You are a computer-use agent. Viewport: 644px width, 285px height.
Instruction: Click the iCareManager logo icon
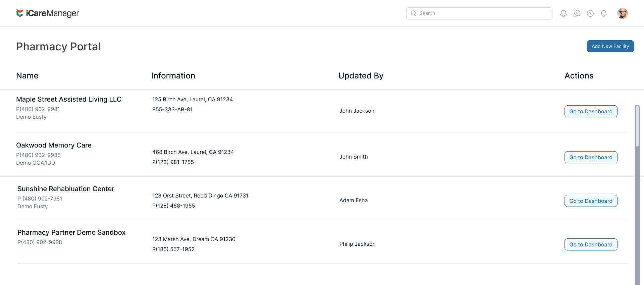(x=20, y=13)
